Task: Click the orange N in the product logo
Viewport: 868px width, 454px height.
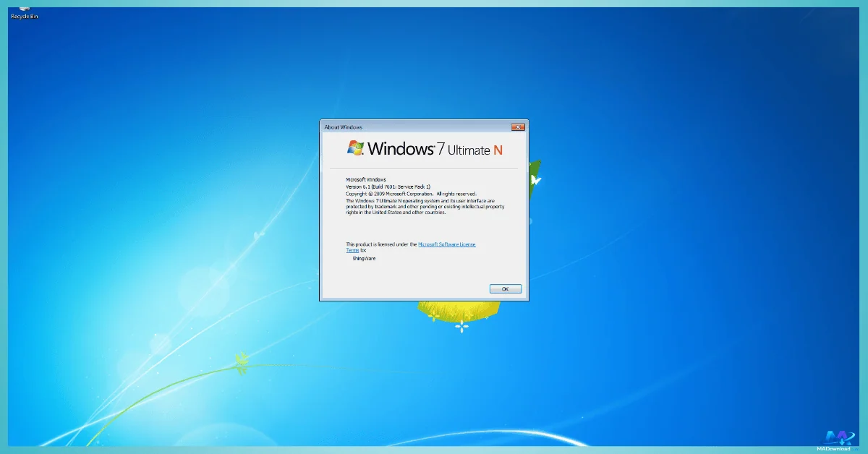Action: point(499,150)
